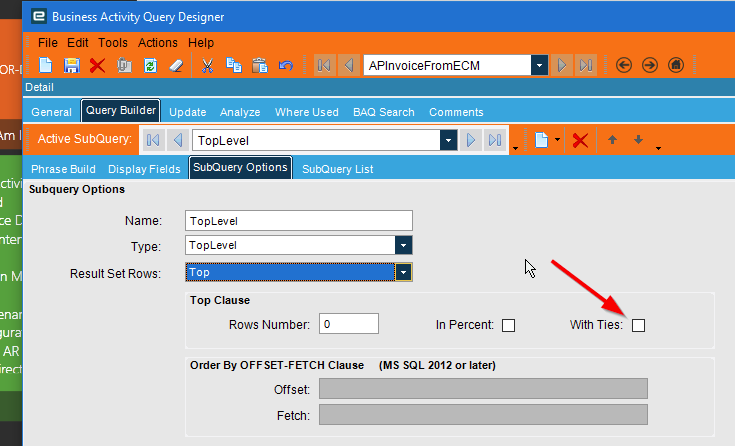
Task: Go to previous BAQ record in main toolbar
Action: click(x=349, y=65)
